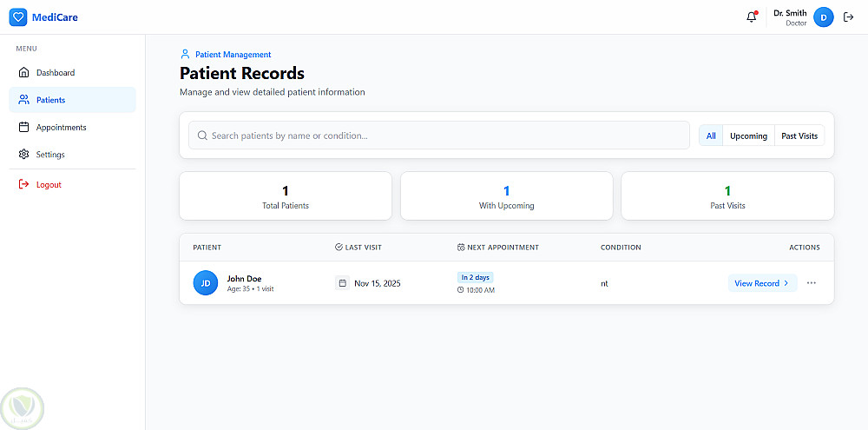Click the PATIENT column header
The height and width of the screenshot is (430, 868).
pos(207,247)
